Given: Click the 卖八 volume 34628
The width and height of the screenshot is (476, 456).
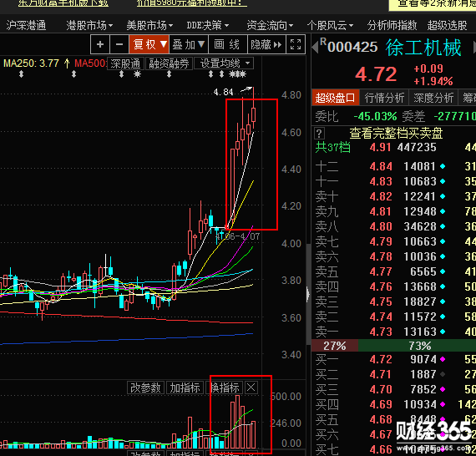Looking at the screenshot, I should point(420,226).
